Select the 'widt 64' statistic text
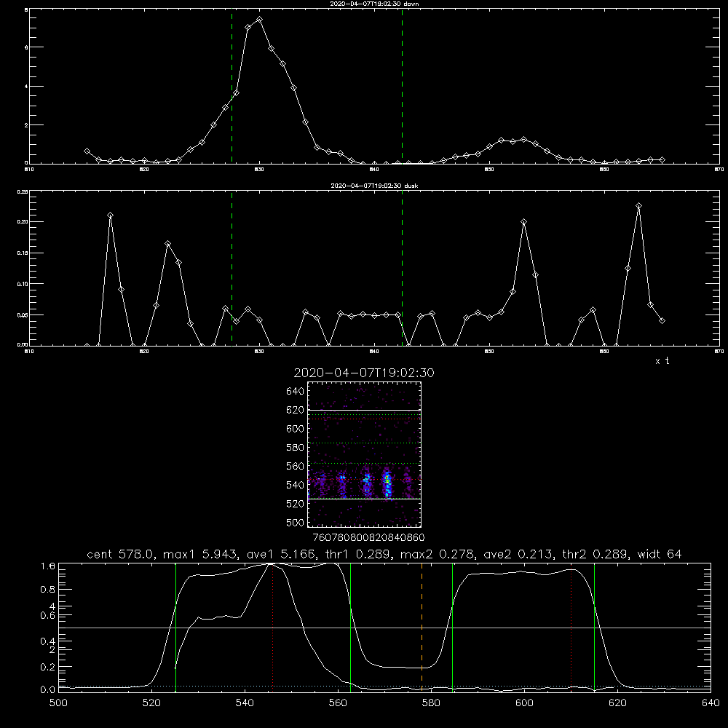 coord(660,554)
